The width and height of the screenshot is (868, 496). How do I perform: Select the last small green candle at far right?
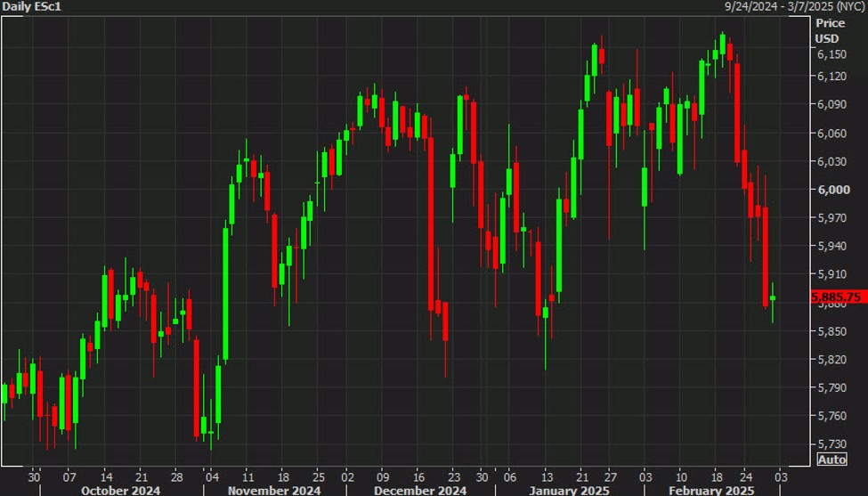[773, 297]
